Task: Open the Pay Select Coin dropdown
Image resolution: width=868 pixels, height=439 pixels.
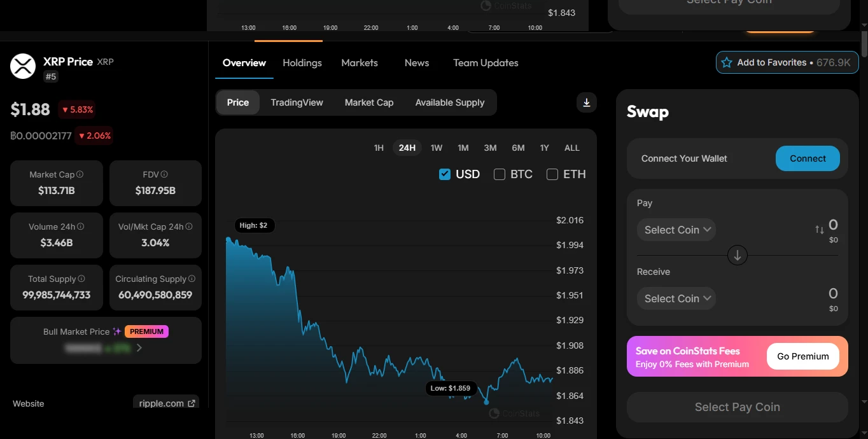Action: 676,230
